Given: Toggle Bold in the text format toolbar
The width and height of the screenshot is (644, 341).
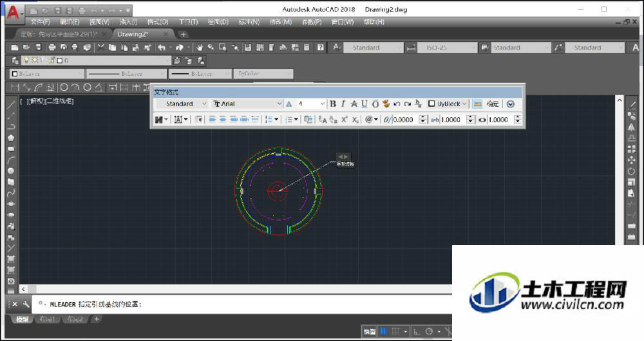Looking at the screenshot, I should (x=333, y=104).
